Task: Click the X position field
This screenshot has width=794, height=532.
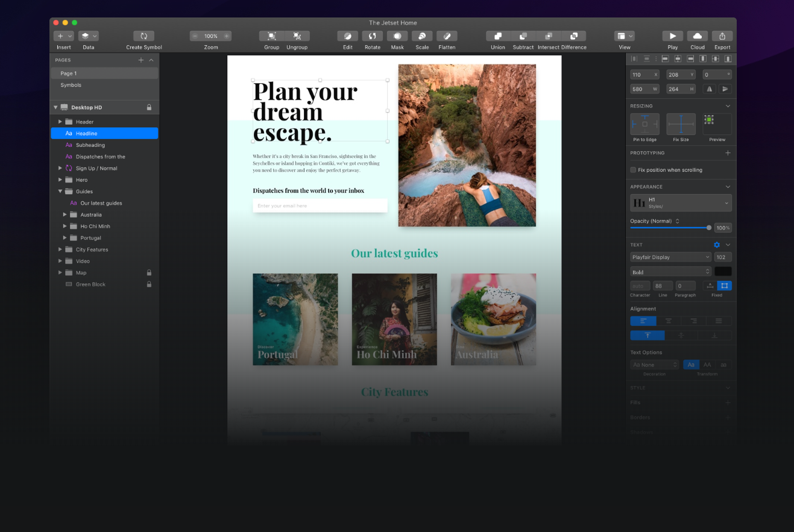Action: tap(645, 75)
